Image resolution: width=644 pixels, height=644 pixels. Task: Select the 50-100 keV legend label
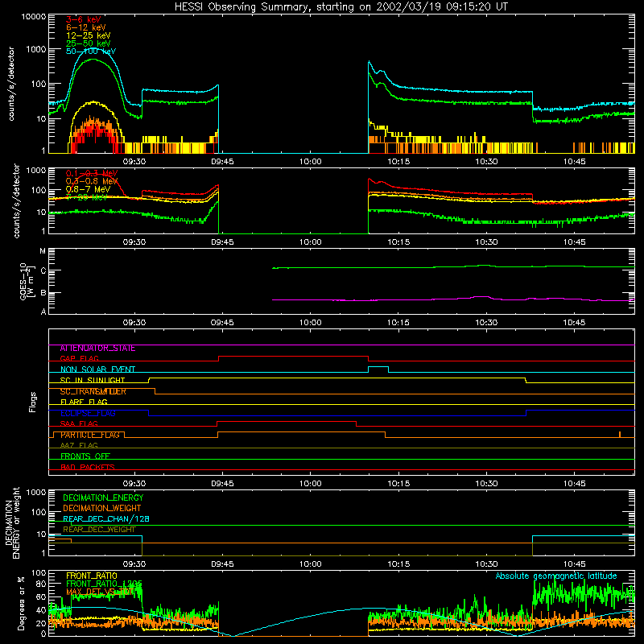pos(91,52)
